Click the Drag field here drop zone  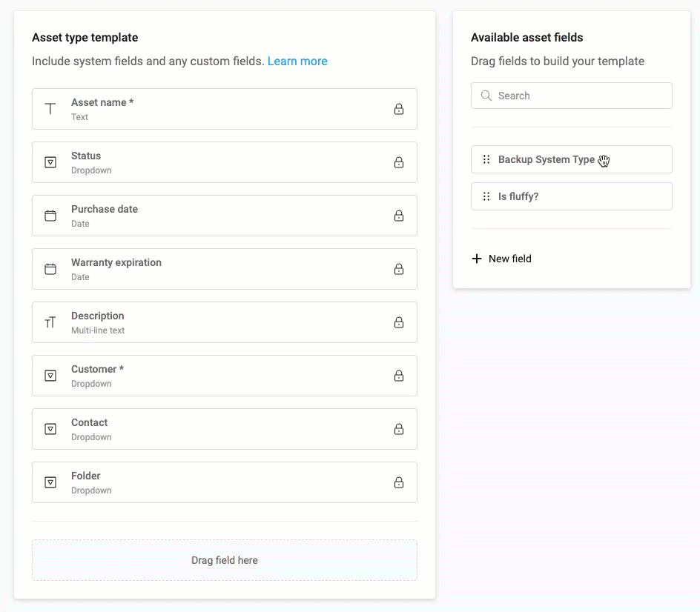224,560
